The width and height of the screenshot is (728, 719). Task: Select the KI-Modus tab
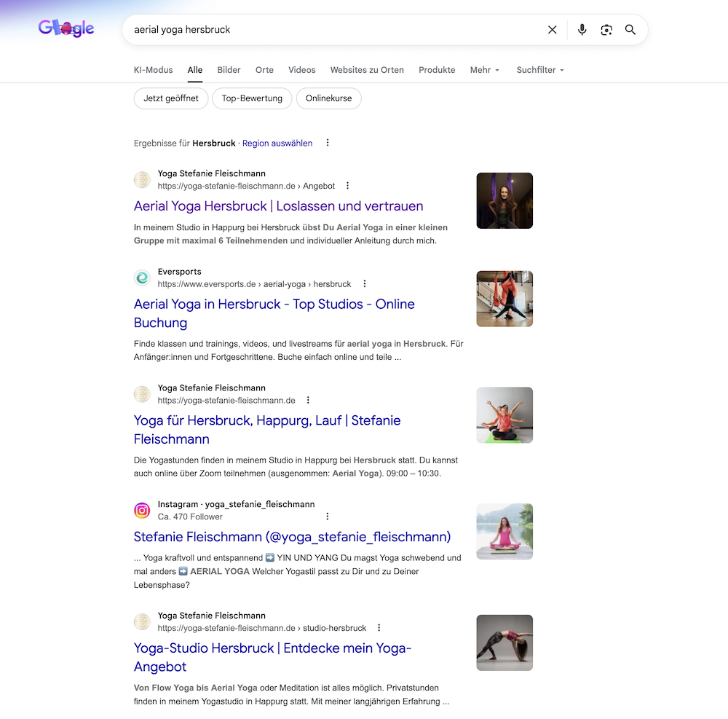pyautogui.click(x=153, y=70)
